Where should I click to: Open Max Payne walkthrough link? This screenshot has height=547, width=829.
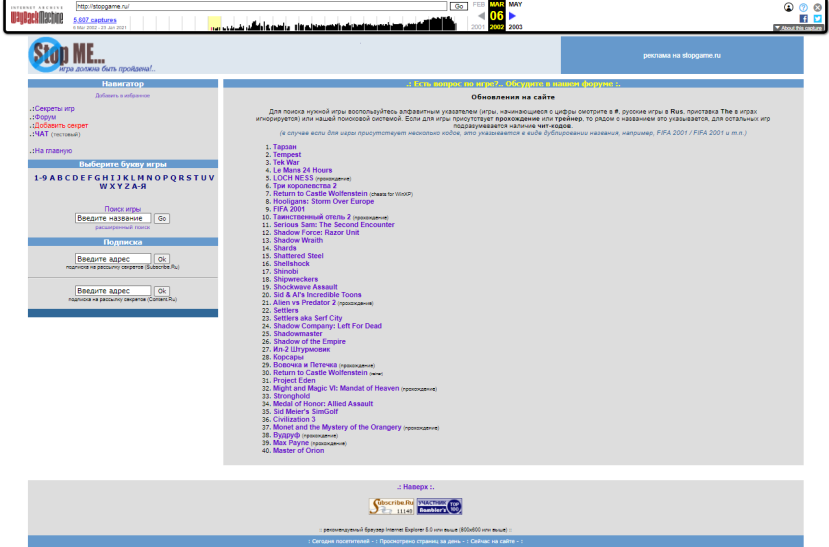point(291,443)
